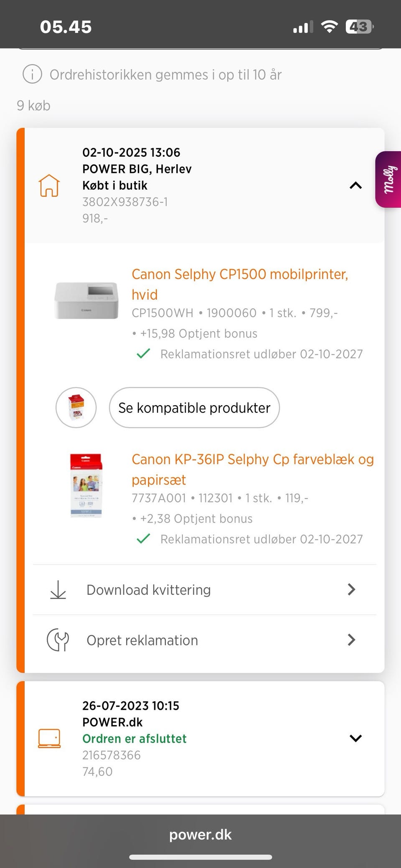Collapse the 02-10-2025 Herlev order
Viewport: 401px width, 868px height.
(355, 185)
